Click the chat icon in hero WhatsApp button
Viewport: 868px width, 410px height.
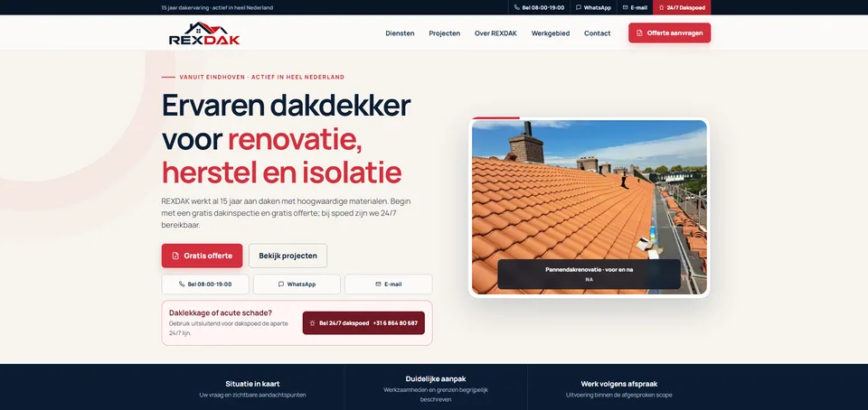280,284
